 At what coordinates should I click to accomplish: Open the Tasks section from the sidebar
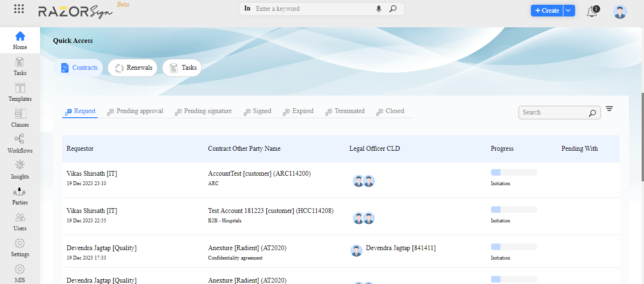coord(19,66)
